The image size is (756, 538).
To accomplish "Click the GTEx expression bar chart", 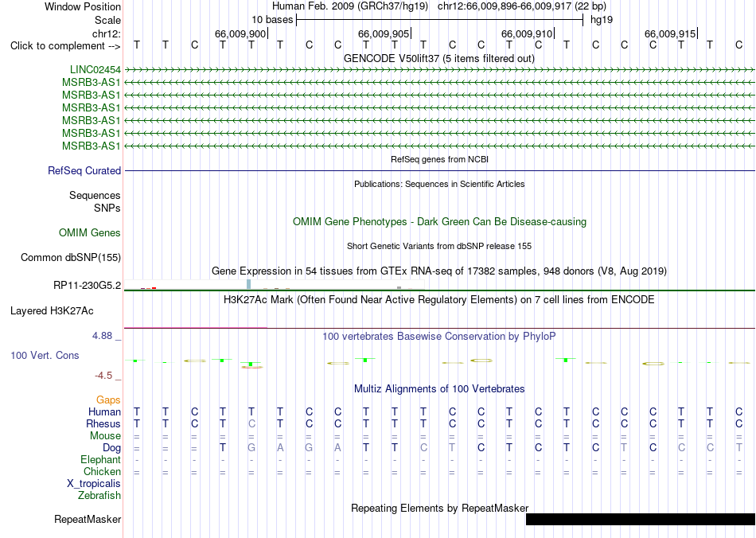I will pos(275,284).
